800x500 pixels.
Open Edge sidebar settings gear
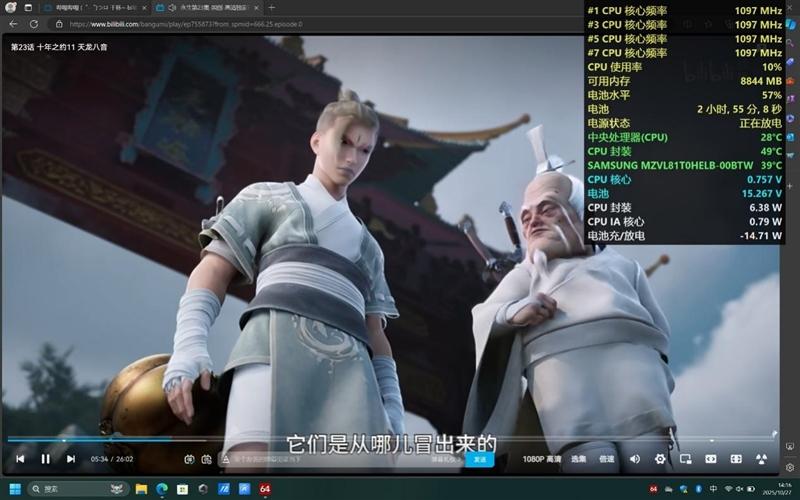click(790, 467)
